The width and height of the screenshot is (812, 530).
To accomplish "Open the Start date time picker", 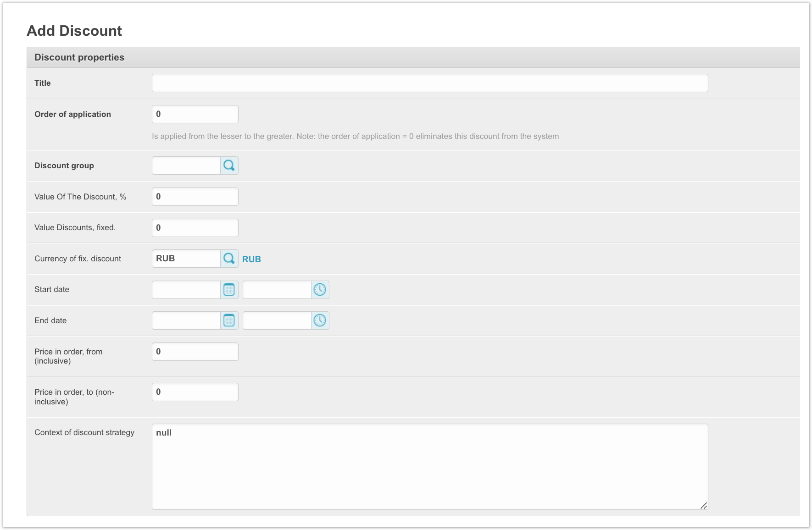I will pyautogui.click(x=320, y=290).
